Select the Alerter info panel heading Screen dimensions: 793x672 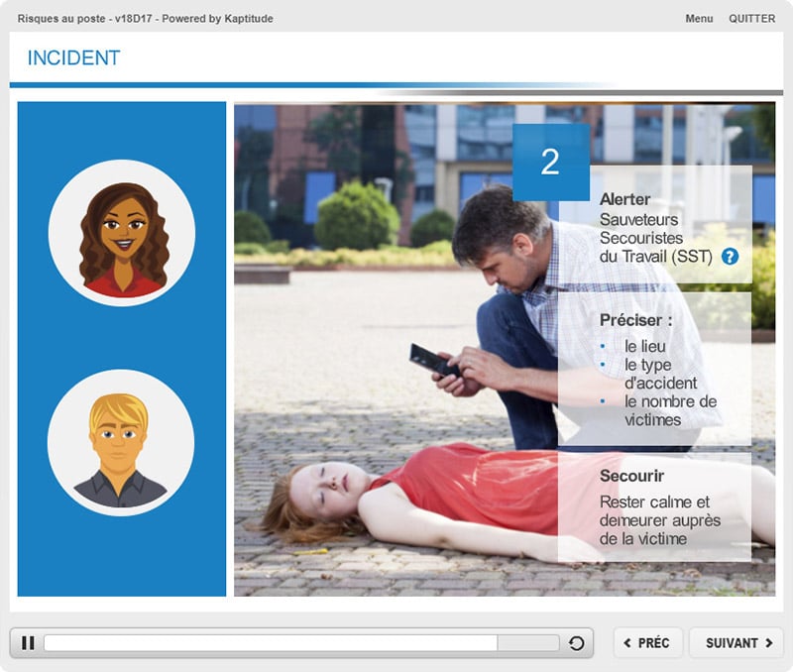point(625,200)
